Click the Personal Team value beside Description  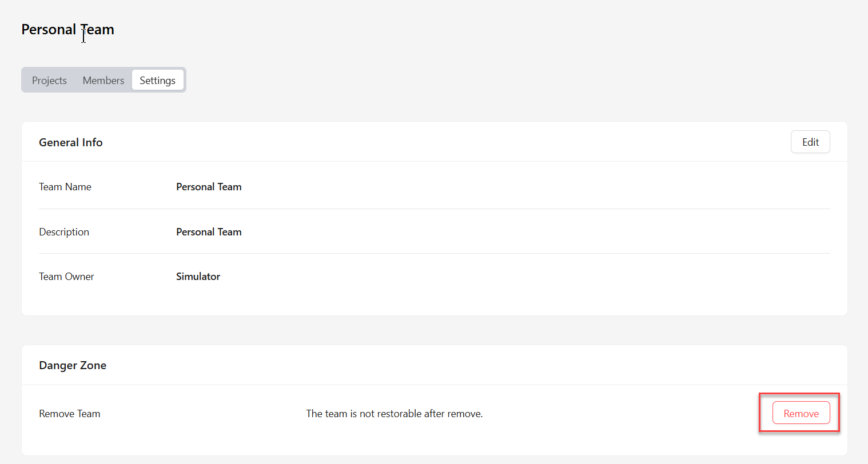click(x=209, y=232)
